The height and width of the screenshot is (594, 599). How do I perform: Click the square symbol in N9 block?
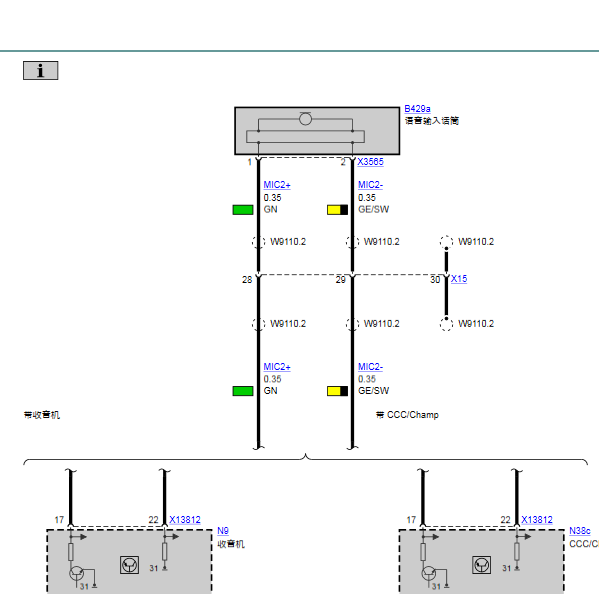point(130,565)
